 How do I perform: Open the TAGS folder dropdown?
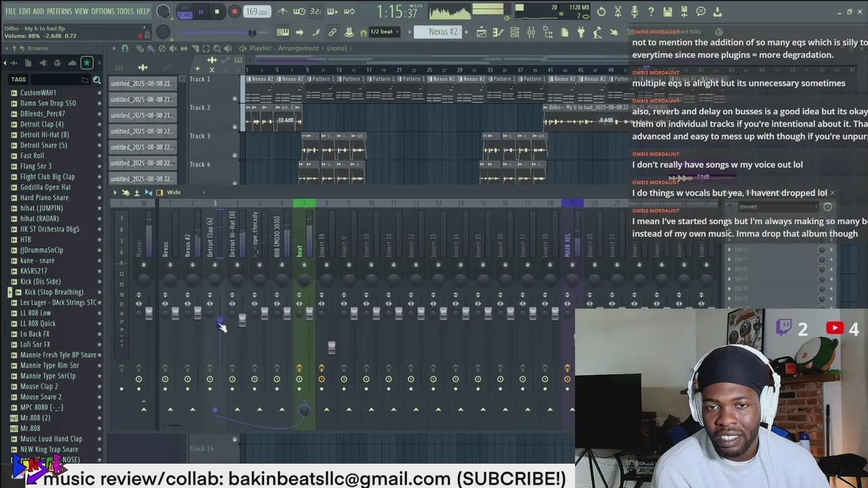point(85,80)
